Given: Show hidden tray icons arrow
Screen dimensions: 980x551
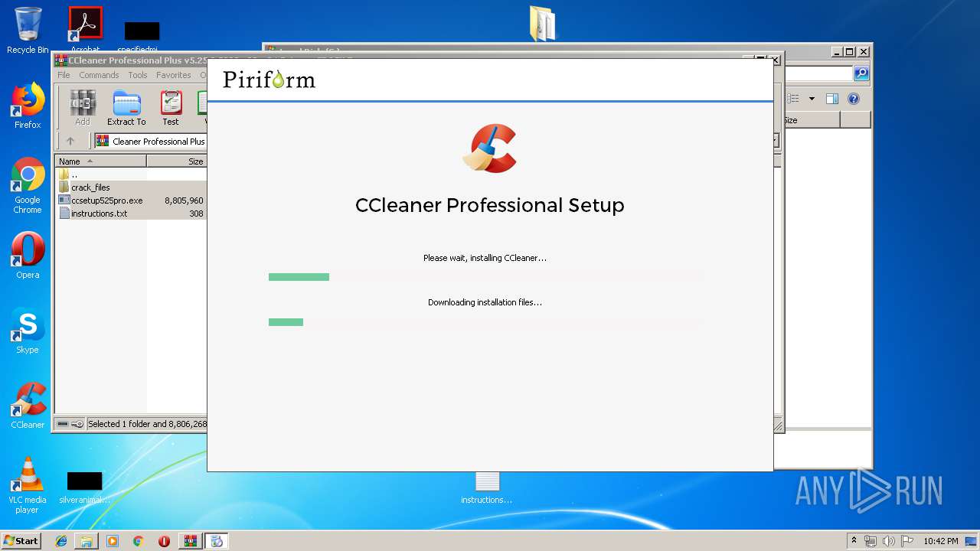Looking at the screenshot, I should pyautogui.click(x=854, y=541).
